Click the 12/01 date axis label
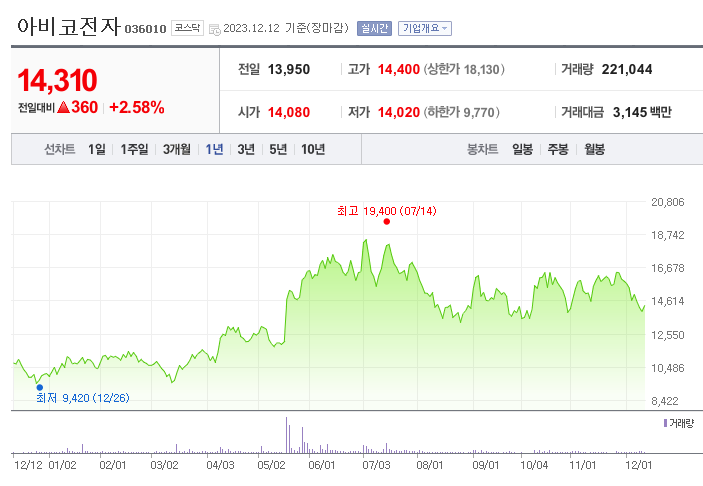The width and height of the screenshot is (703, 486). point(638,465)
